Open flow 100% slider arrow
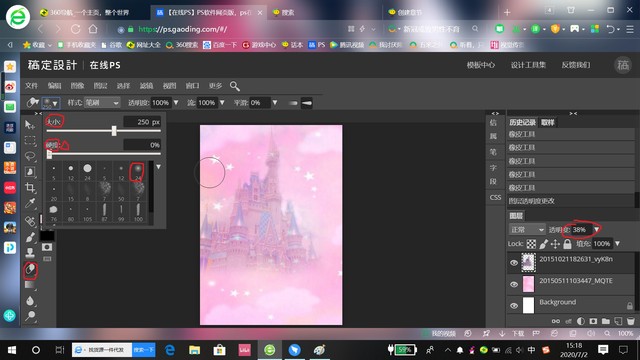This screenshot has height=360, width=640. [222, 103]
